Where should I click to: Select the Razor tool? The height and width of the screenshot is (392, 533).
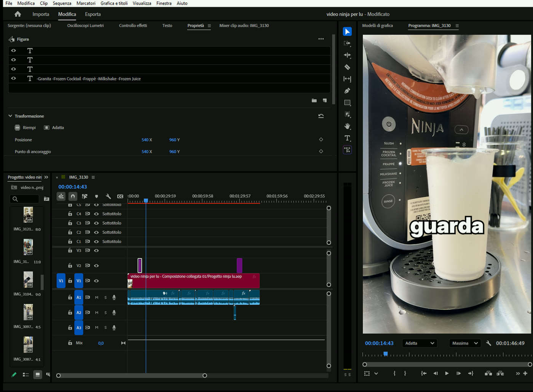pos(347,67)
